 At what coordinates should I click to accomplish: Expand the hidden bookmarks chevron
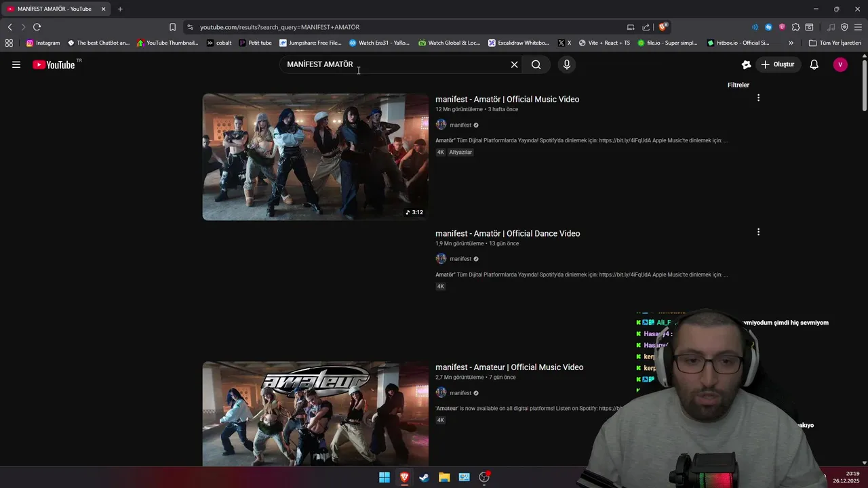coord(791,43)
